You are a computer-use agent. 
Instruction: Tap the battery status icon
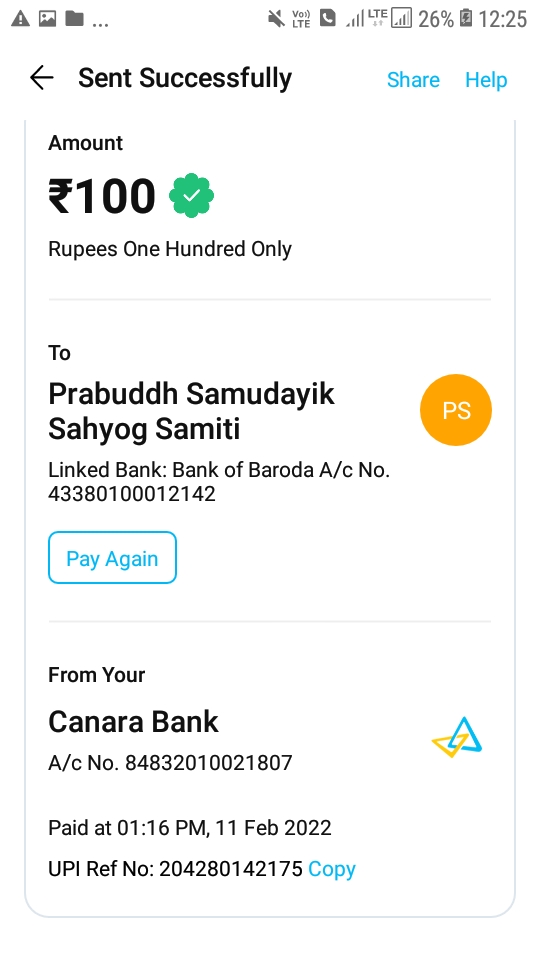pyautogui.click(x=466, y=19)
